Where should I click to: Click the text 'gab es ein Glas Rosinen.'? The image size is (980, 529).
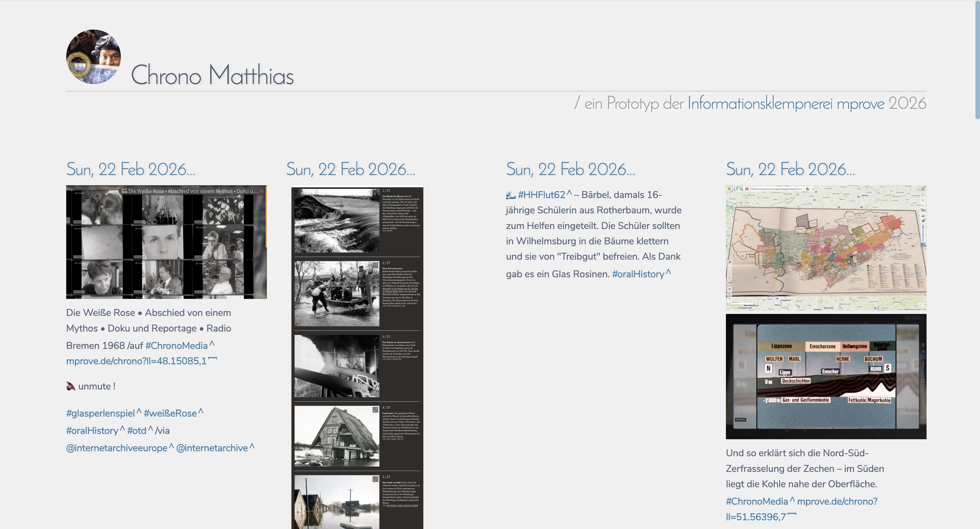pyautogui.click(x=558, y=274)
